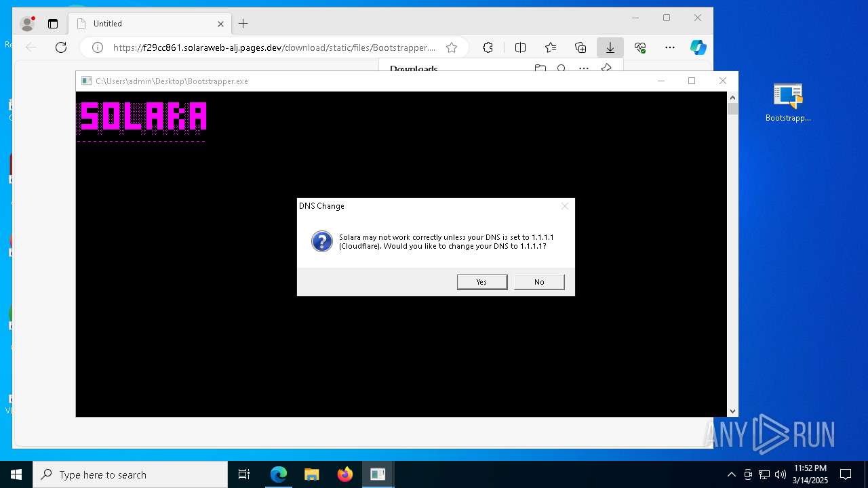Screen dimensions: 868x488
Task: Click Bootstrapper.exe console title bar icon
Action: (x=86, y=81)
